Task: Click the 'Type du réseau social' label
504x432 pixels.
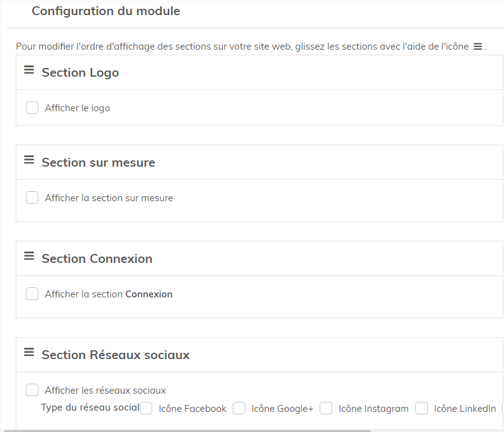Action: point(90,407)
